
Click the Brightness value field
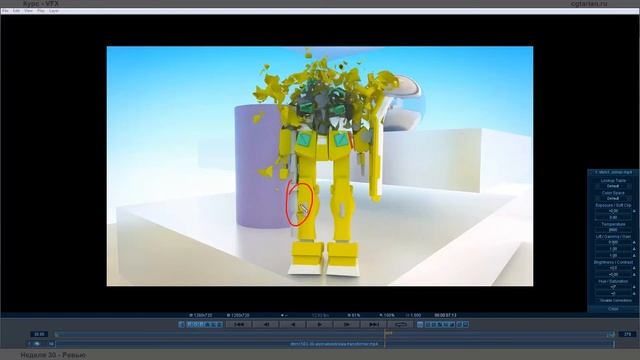[x=613, y=268]
